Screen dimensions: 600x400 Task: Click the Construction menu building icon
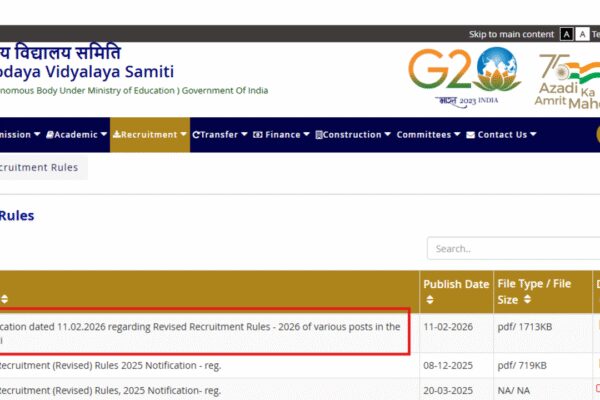click(x=319, y=135)
